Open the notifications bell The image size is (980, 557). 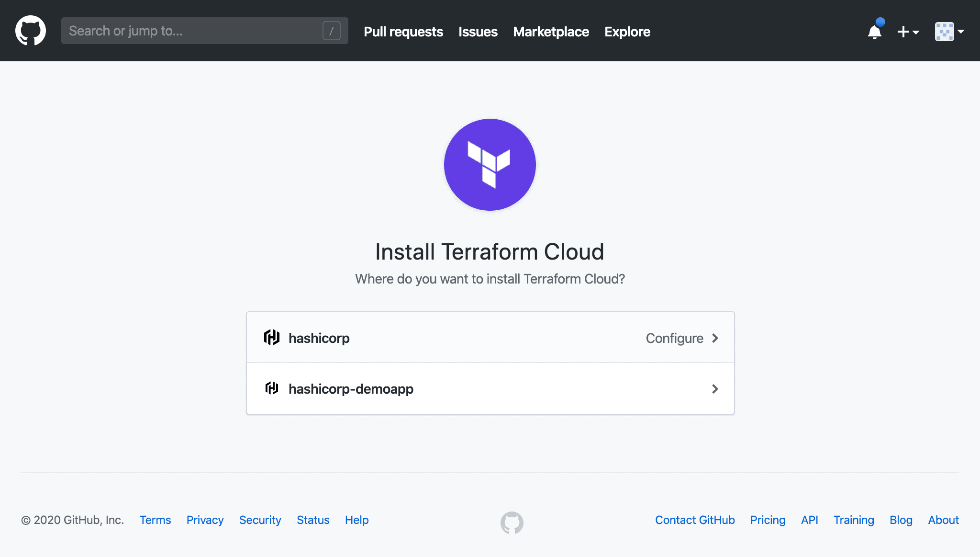click(x=875, y=32)
